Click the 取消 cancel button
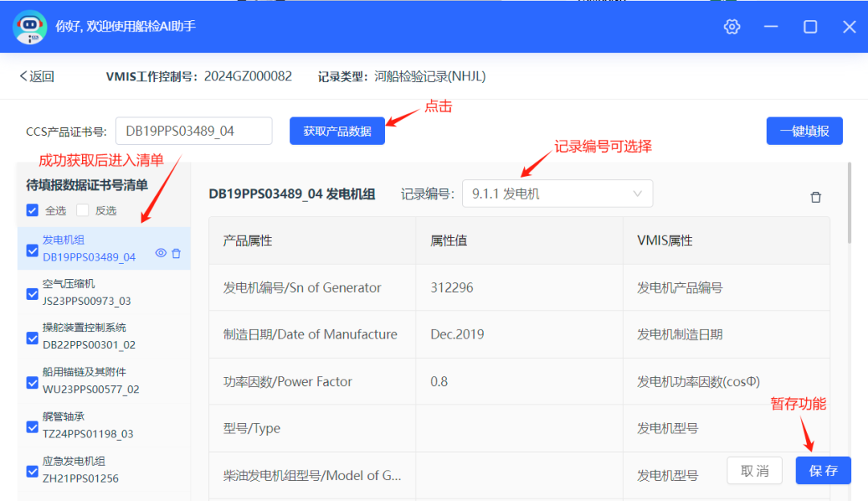Viewport: 868px width, 501px height. point(755,470)
